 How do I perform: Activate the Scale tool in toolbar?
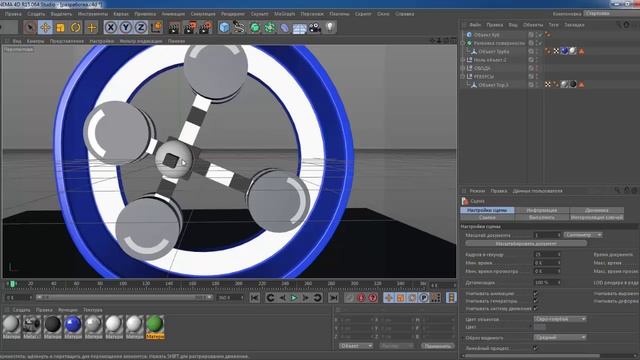coord(60,27)
